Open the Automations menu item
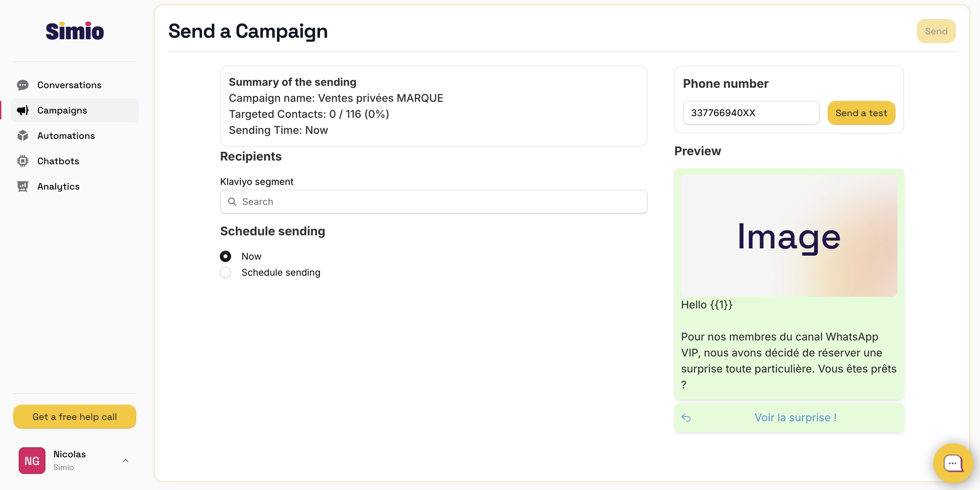Screen dimensions: 980x490 66,136
